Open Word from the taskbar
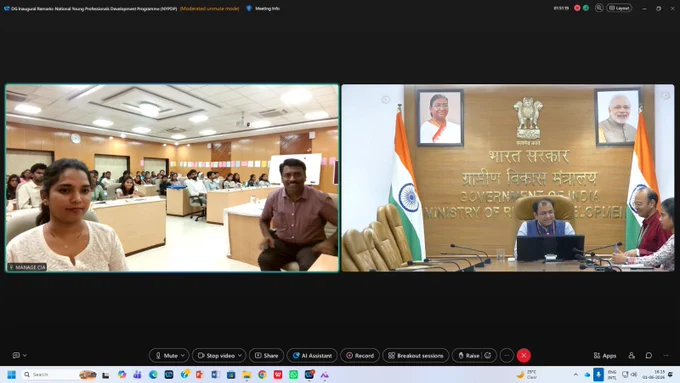The height and width of the screenshot is (383, 680). 215,374
